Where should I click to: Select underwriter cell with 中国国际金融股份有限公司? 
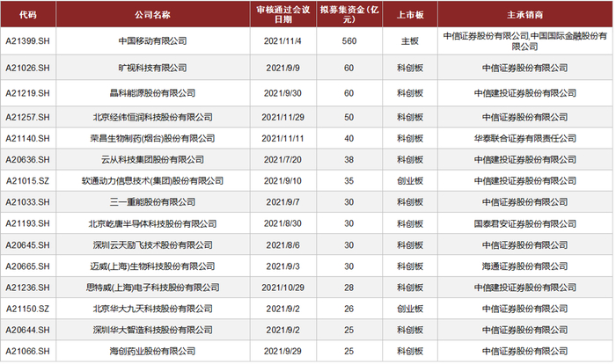524,41
